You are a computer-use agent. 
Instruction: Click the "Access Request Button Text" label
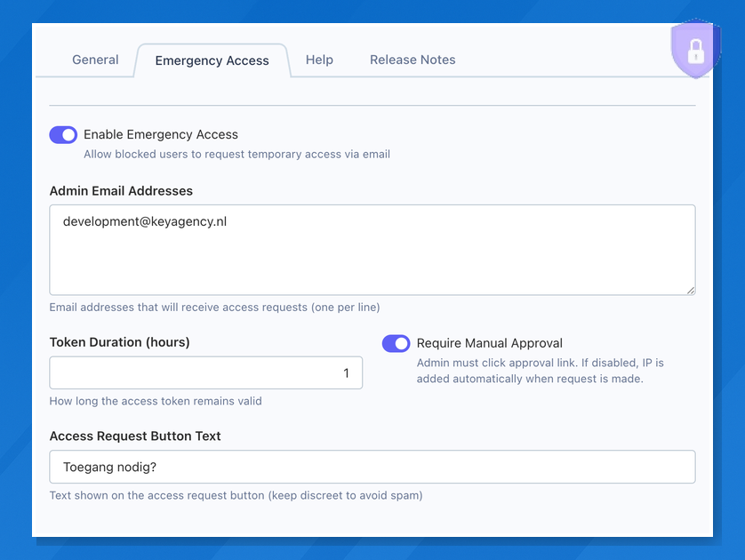[x=135, y=436]
